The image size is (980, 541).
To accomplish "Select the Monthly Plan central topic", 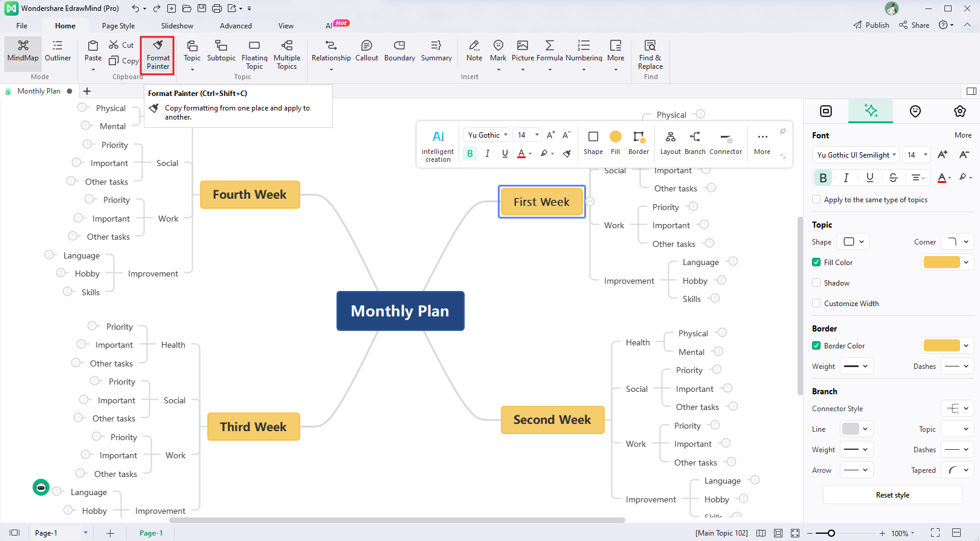I will pos(400,311).
